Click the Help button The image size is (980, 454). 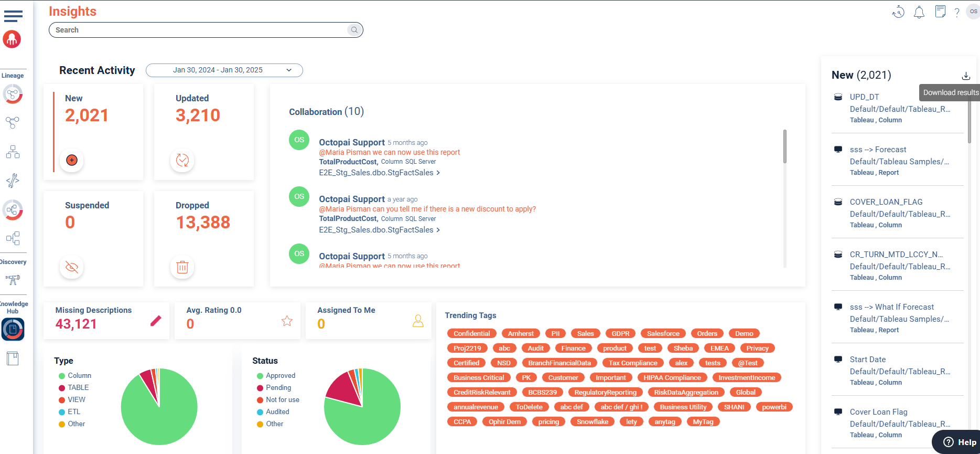point(959,442)
